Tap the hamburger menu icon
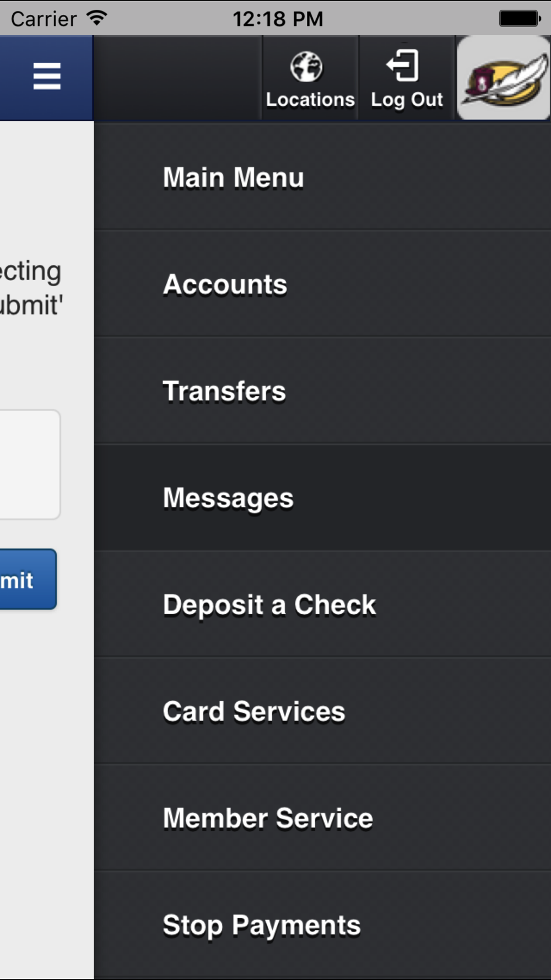The height and width of the screenshot is (980, 551). pyautogui.click(x=47, y=76)
